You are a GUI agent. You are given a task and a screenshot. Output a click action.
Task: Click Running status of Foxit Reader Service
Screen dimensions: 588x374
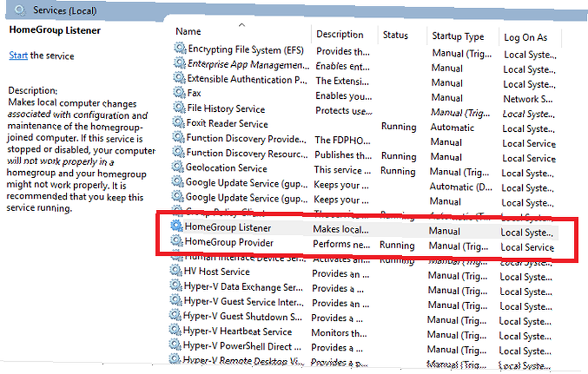(399, 127)
